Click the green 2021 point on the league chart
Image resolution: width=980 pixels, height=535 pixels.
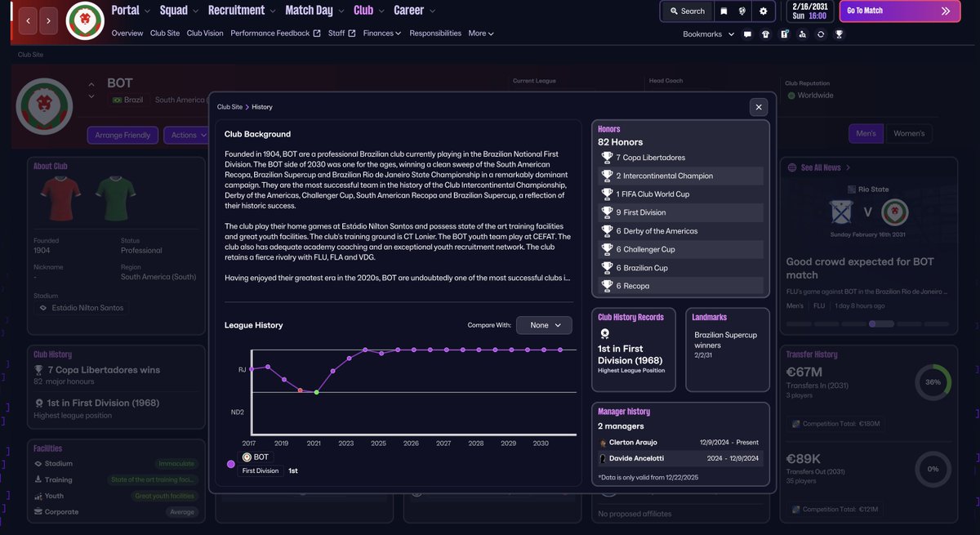[316, 393]
